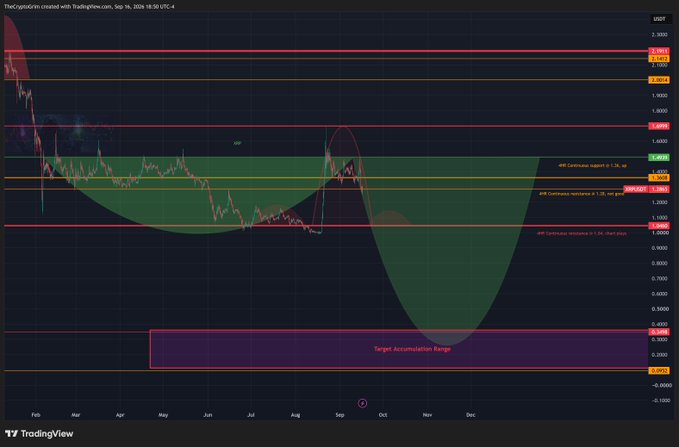
Task: Select the orange 0.0952 price label
Action: click(659, 371)
